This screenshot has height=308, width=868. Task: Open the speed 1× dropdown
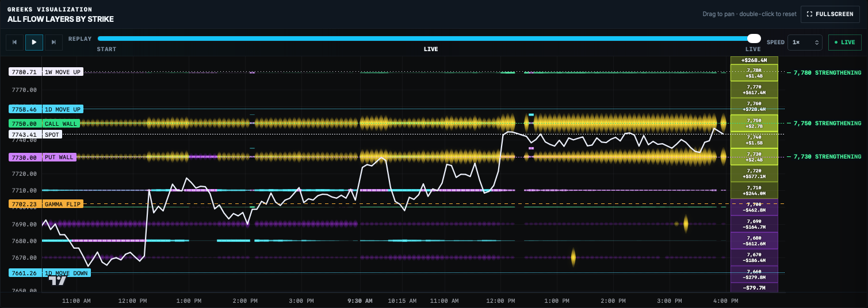[805, 43]
